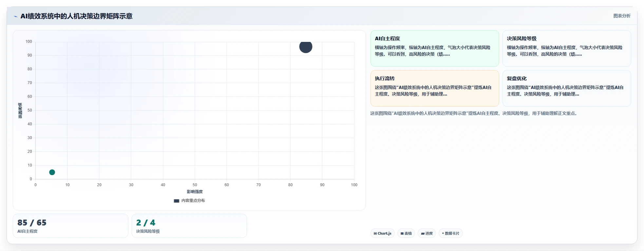The image size is (644, 251).
Task: Click the 内容重点分布 legend label
Action: coord(193,201)
